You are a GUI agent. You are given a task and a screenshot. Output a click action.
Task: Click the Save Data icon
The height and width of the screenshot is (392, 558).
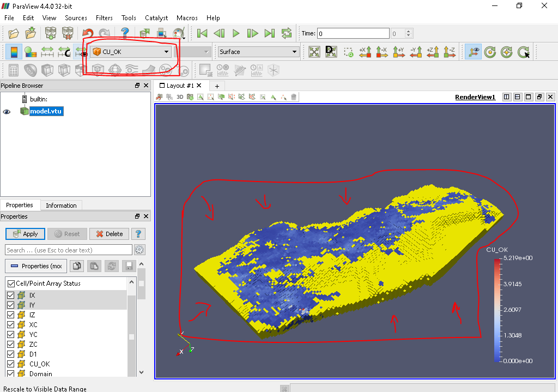click(x=31, y=33)
